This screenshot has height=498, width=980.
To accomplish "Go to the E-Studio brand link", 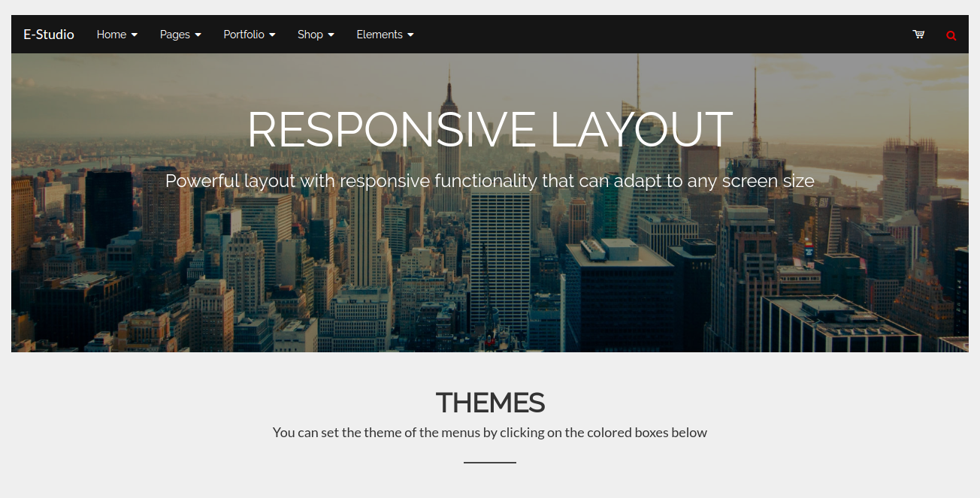I will pos(49,35).
